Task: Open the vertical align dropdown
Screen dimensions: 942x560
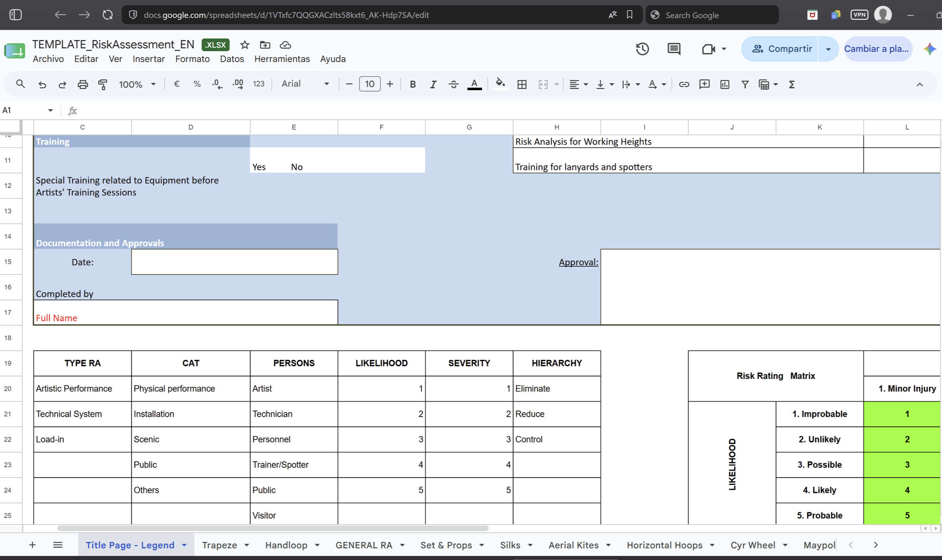Action: tap(604, 84)
